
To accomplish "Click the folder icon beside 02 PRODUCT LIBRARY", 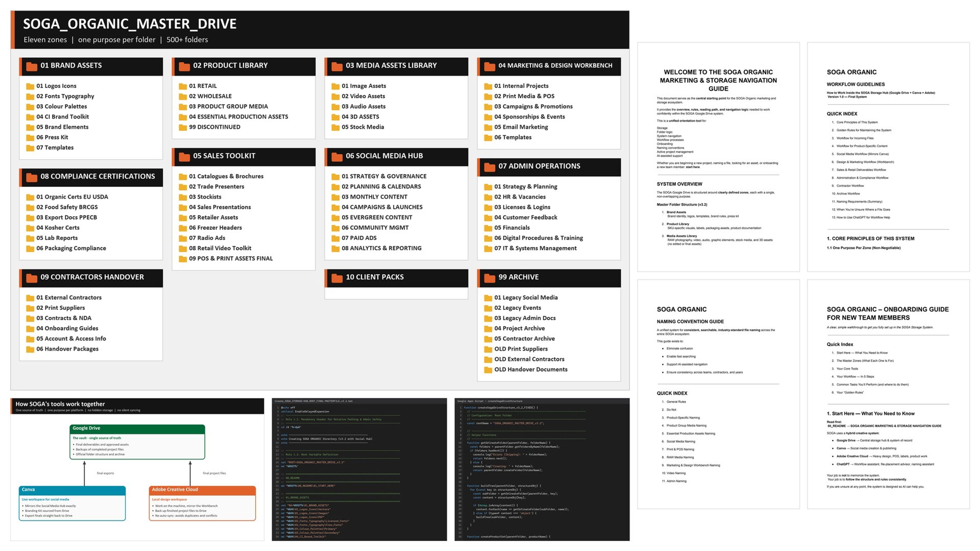I will click(184, 66).
